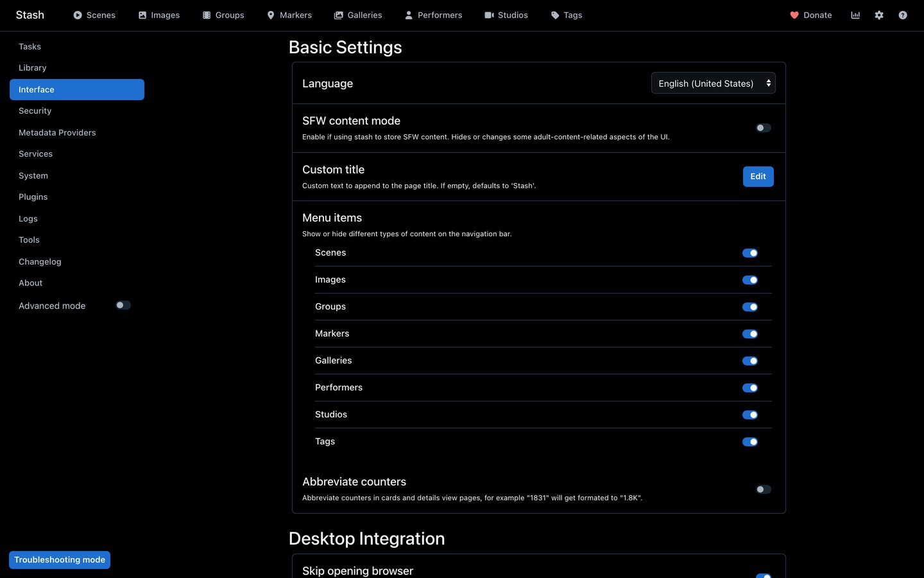Enable SFW content mode switch

click(763, 128)
